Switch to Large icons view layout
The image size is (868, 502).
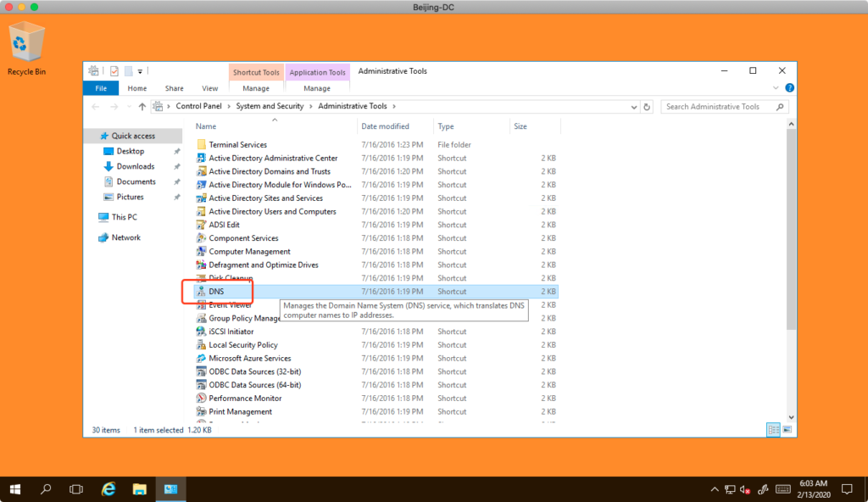coord(787,430)
